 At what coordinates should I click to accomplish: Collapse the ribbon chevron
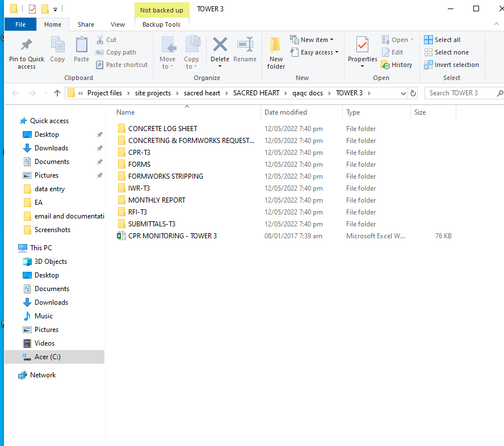point(497,24)
